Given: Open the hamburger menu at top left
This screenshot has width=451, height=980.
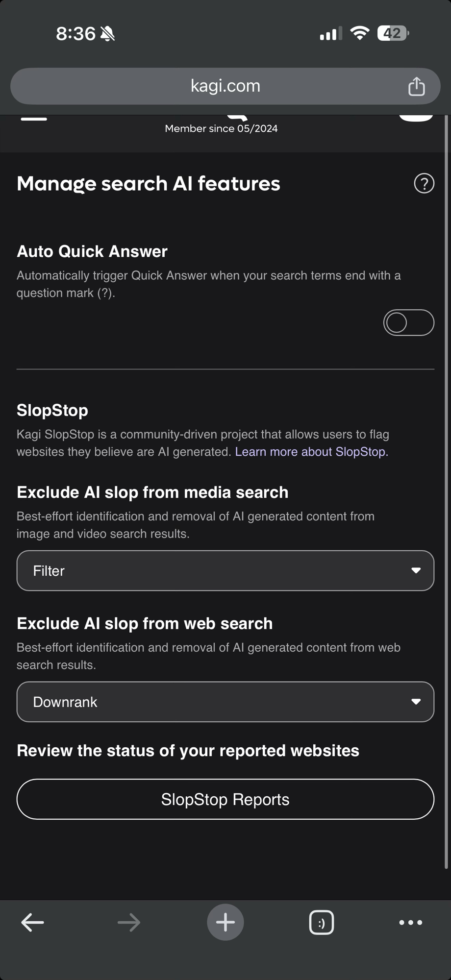Looking at the screenshot, I should 34,118.
